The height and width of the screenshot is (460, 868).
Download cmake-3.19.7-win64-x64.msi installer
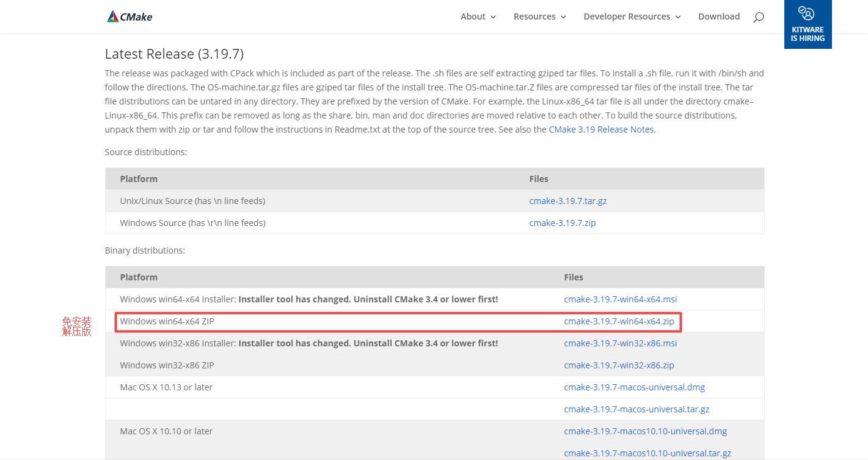[x=620, y=299]
